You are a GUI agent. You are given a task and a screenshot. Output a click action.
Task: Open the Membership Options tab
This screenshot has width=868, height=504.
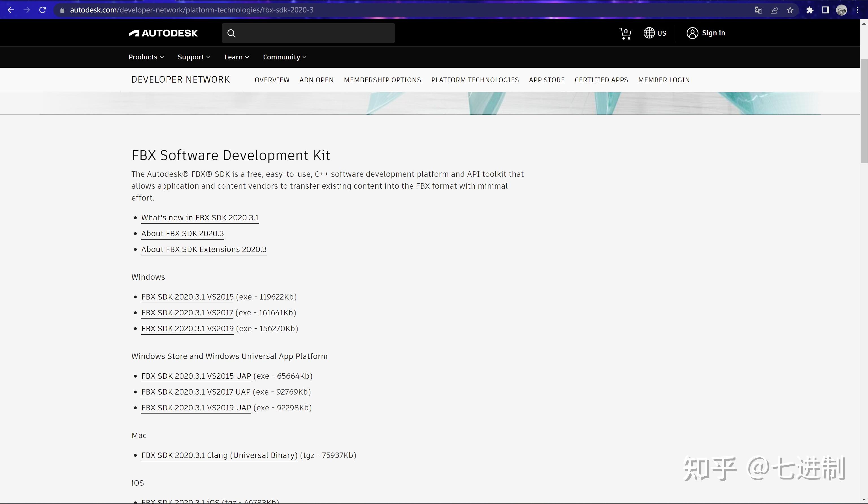pyautogui.click(x=382, y=80)
